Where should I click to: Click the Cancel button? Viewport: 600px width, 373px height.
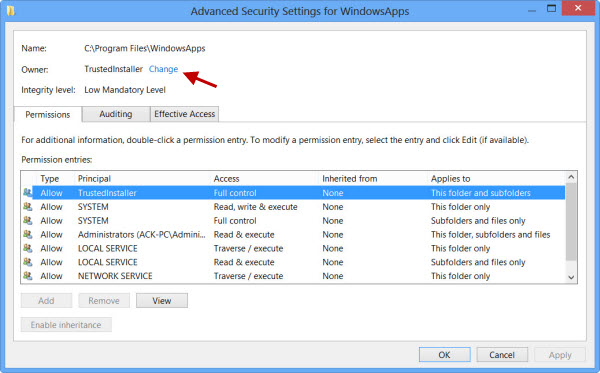point(502,355)
